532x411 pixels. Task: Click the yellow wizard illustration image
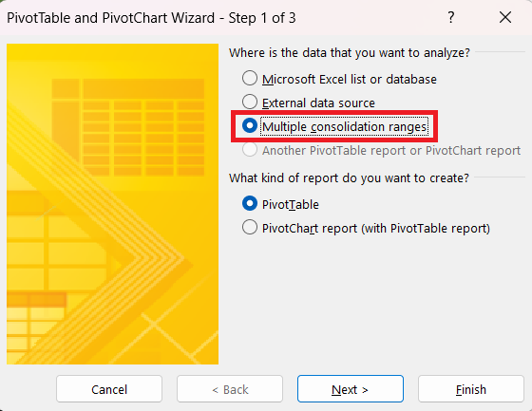click(112, 204)
